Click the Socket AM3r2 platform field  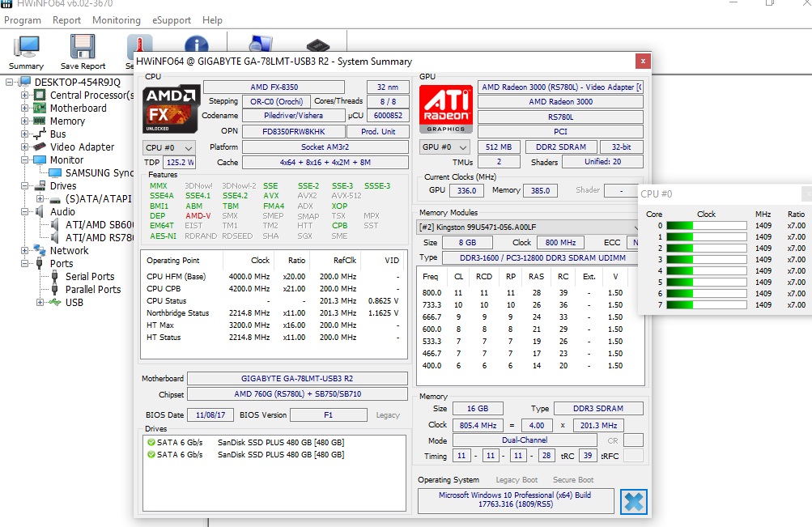click(x=325, y=147)
